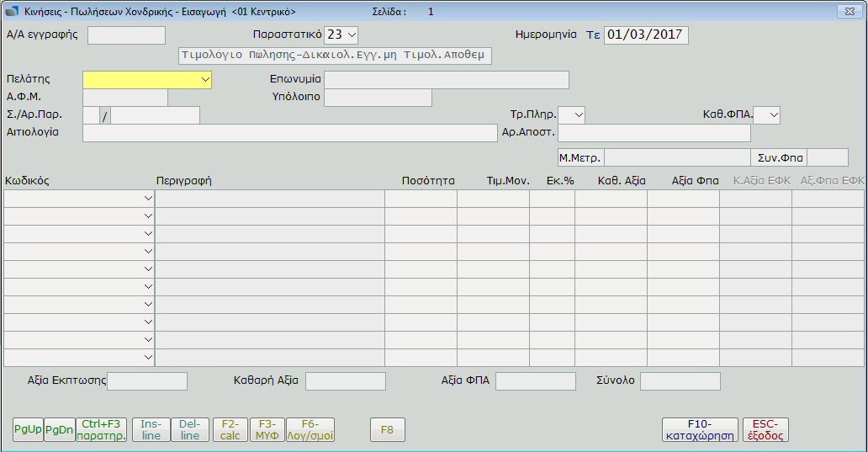Open F6-Λογ/σμοί accounts button
Image resolution: width=868 pixels, height=452 pixels.
[x=310, y=429]
